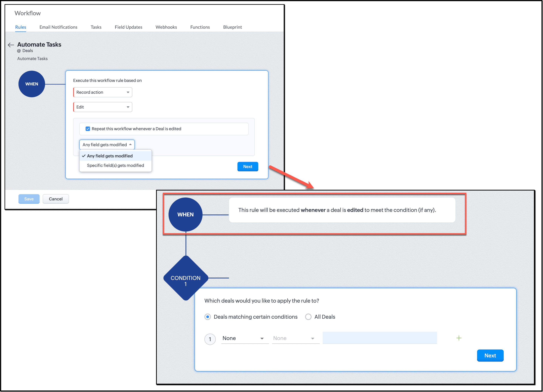Switch to the Email Notifications tab

point(58,27)
